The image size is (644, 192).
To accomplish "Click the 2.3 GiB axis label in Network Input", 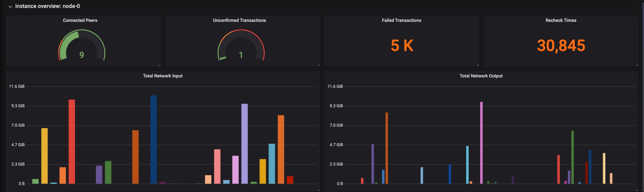I will coord(18,164).
